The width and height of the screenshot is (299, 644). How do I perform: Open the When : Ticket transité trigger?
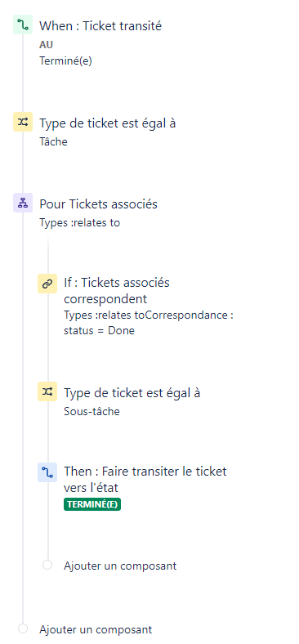point(100,26)
